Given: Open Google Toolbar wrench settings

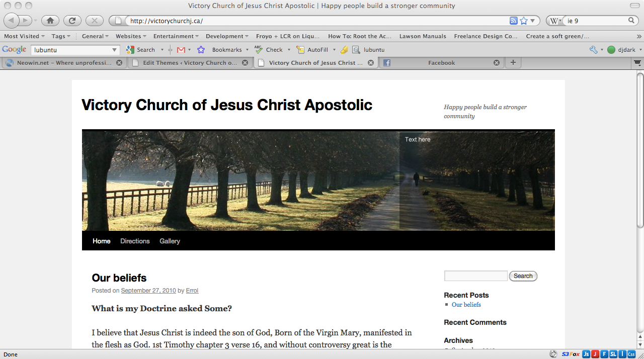Looking at the screenshot, I should click(594, 50).
